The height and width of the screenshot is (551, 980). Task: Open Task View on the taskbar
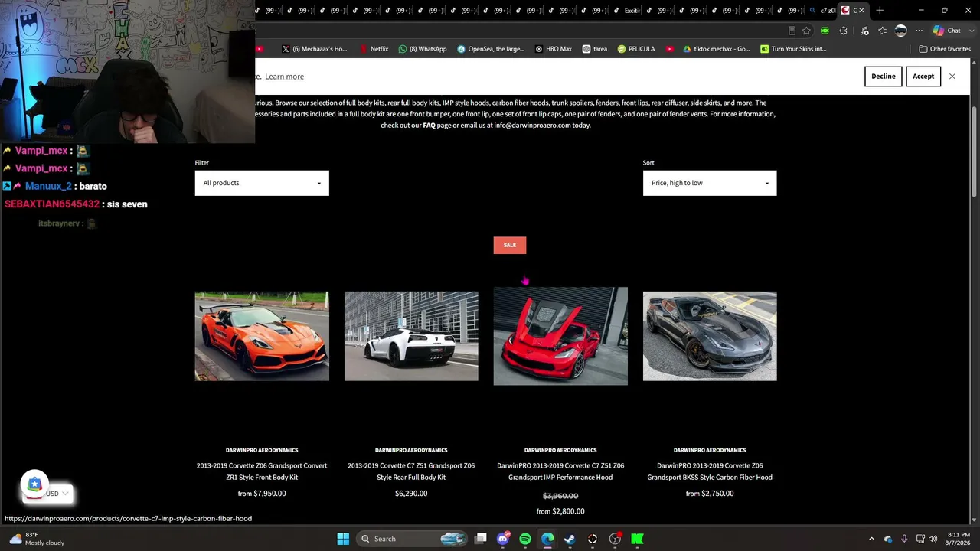(481, 539)
